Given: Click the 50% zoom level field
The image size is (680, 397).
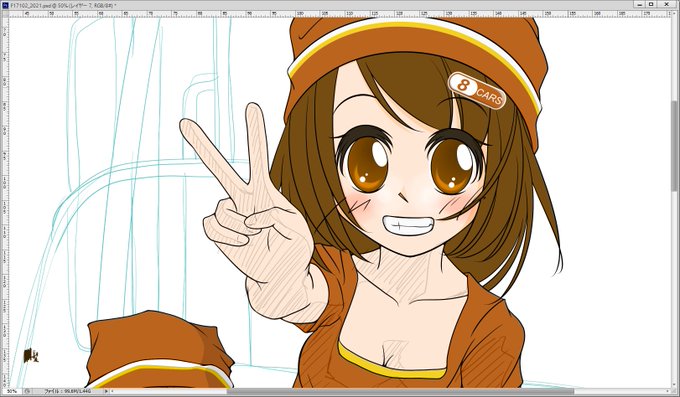Looking at the screenshot, I should point(12,391).
